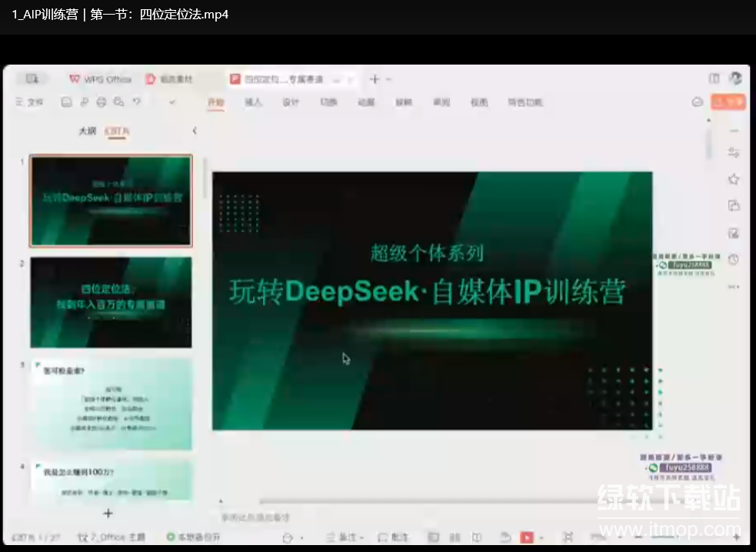Open the 稻壳素材 tab at the top
The image size is (756, 552).
click(x=171, y=78)
